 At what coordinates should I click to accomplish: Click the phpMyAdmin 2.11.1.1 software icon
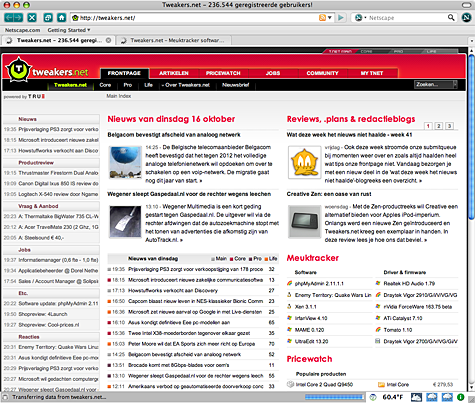289,283
